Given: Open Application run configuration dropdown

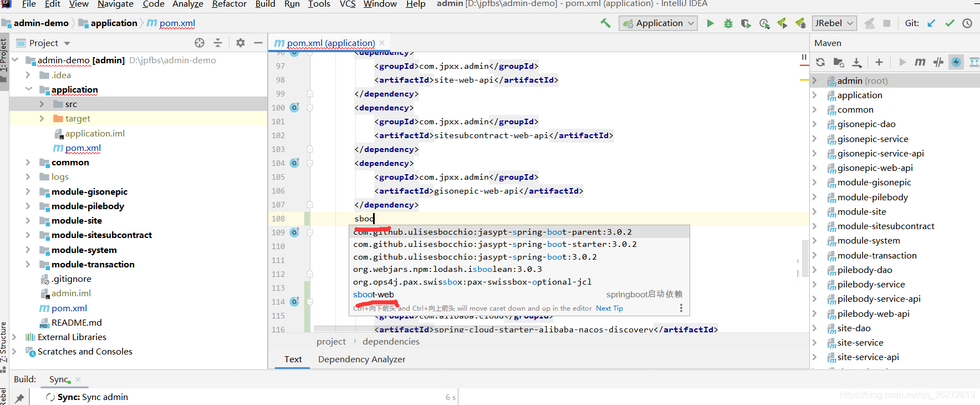Looking at the screenshot, I should coord(658,23).
